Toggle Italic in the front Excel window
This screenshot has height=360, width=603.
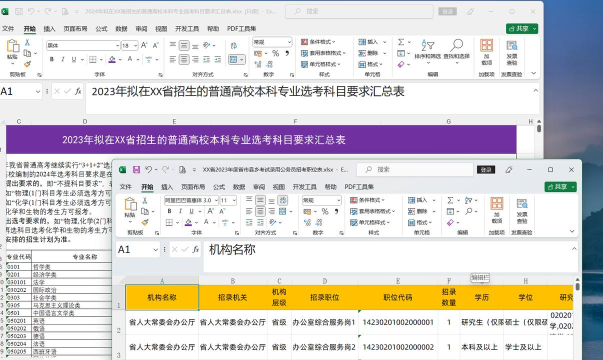tap(180, 211)
